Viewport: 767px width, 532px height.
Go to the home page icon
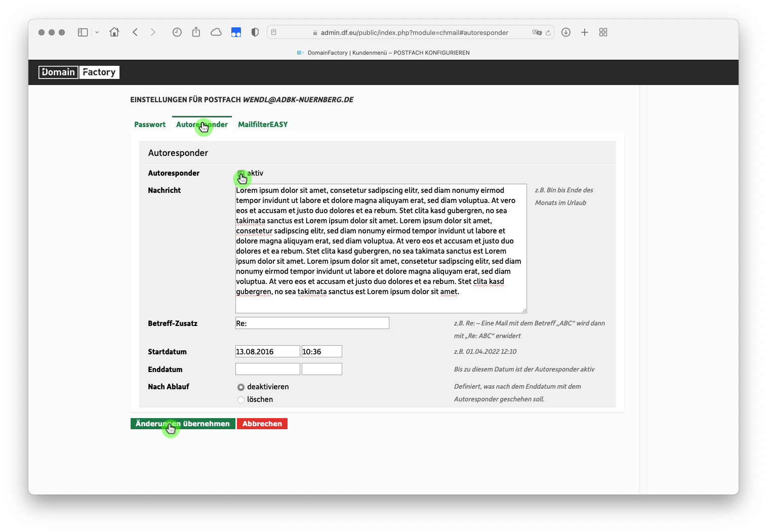[x=114, y=32]
